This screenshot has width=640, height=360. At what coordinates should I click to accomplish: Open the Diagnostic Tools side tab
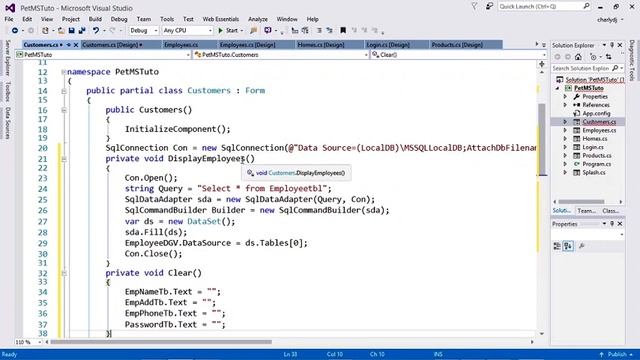tap(632, 60)
